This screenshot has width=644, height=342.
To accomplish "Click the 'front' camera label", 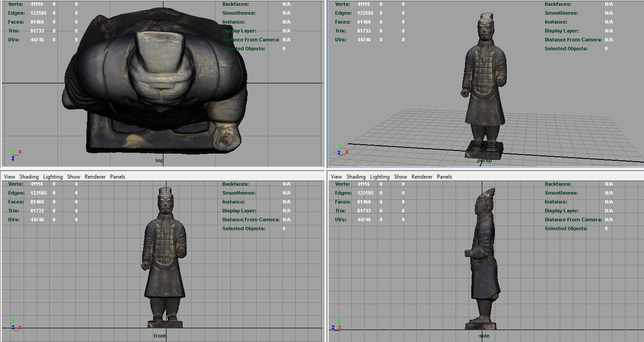I will pyautogui.click(x=159, y=336).
